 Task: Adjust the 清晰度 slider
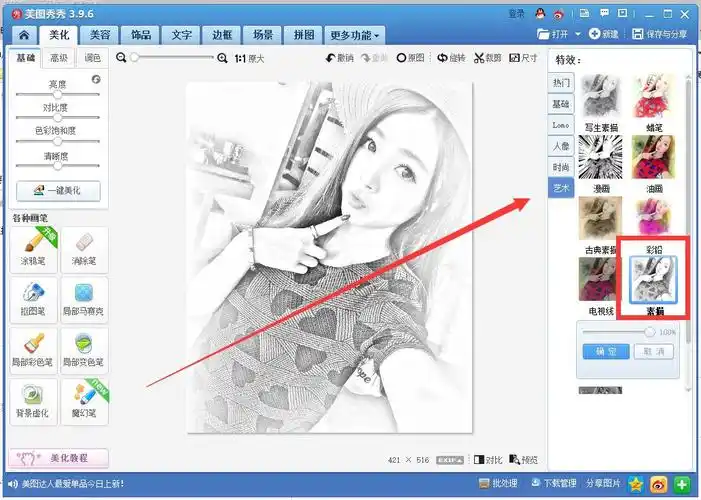58,165
